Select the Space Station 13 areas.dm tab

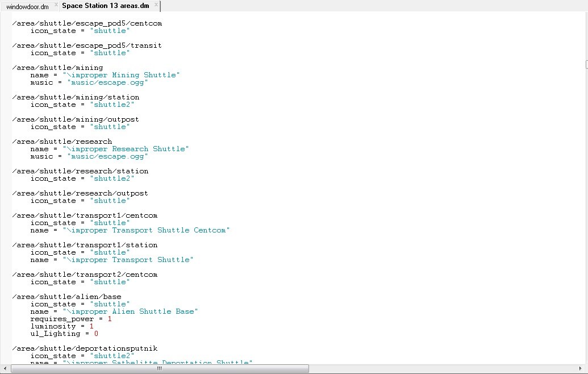point(105,6)
